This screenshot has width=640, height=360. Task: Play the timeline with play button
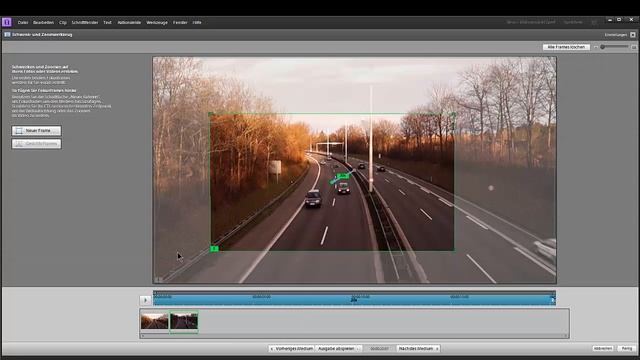tap(145, 300)
